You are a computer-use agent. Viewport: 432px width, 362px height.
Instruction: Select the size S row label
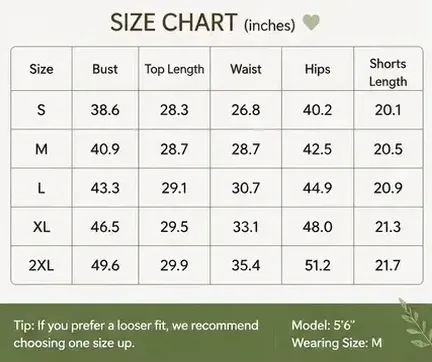(41, 110)
